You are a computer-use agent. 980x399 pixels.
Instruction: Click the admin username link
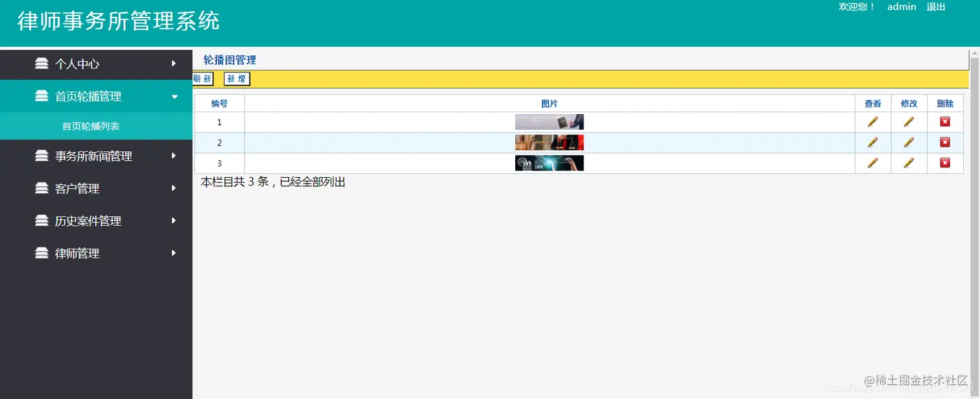click(x=902, y=7)
